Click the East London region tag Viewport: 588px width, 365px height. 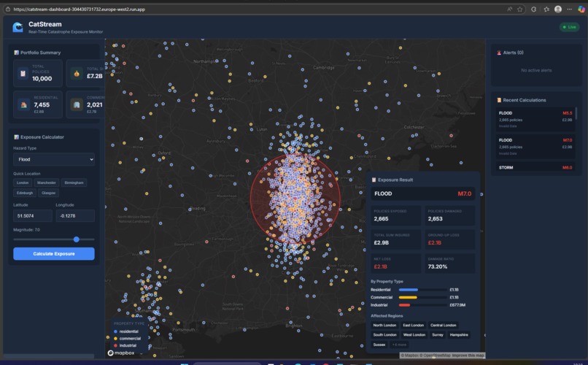pyautogui.click(x=413, y=326)
